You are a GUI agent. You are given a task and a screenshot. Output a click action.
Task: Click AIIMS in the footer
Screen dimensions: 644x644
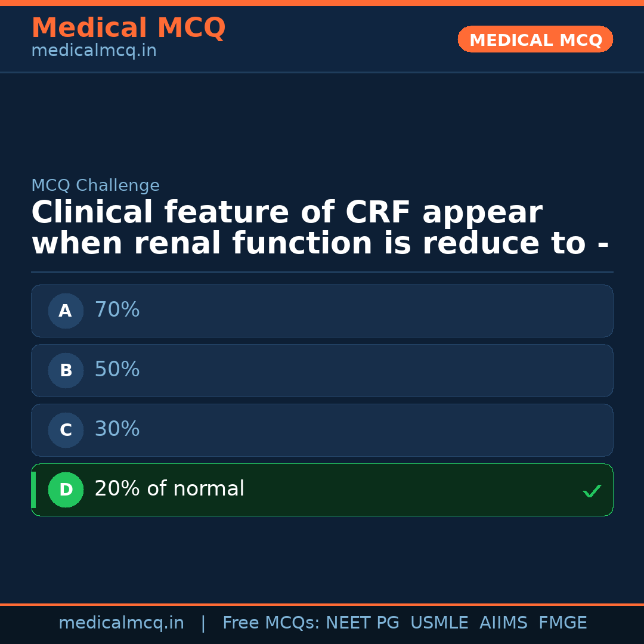(x=503, y=623)
